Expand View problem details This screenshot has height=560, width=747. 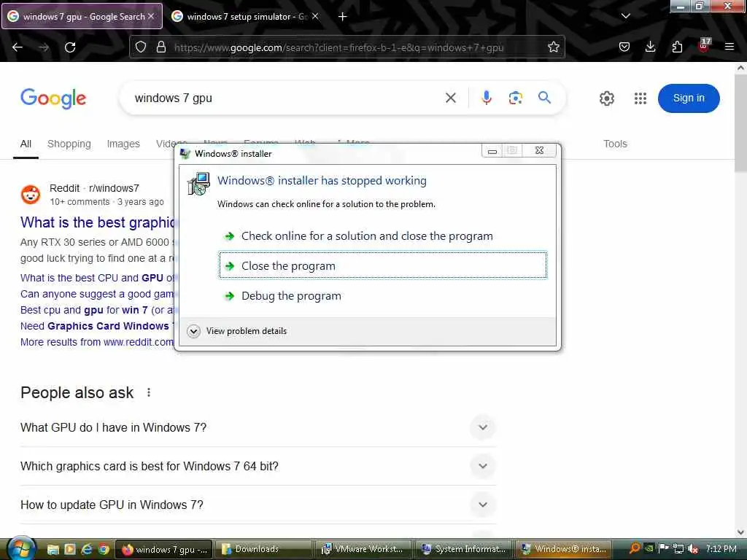(x=237, y=331)
